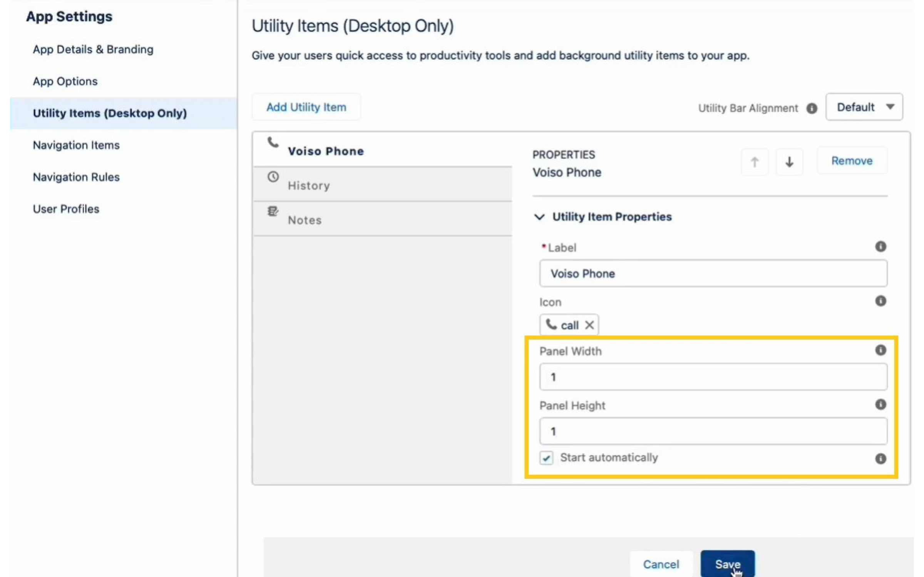Click into the Panel Width input field

click(713, 377)
